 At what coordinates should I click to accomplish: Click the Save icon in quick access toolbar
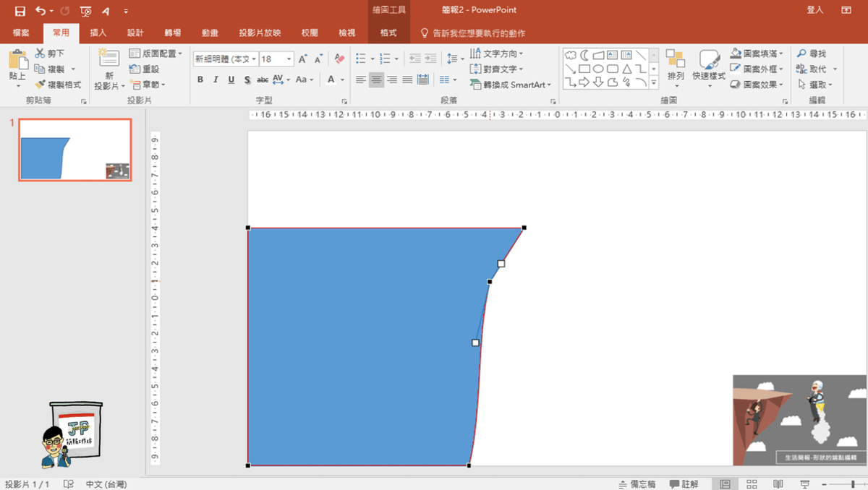click(x=20, y=11)
